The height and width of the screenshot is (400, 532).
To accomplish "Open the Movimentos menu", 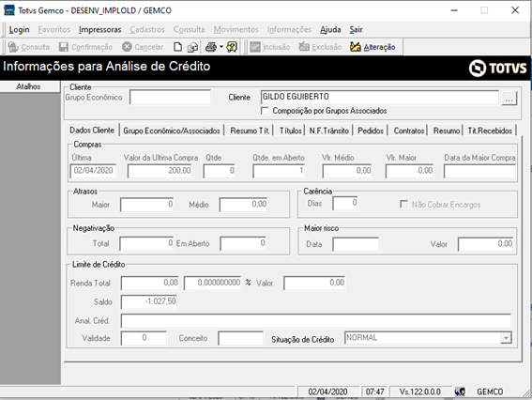I will point(236,29).
